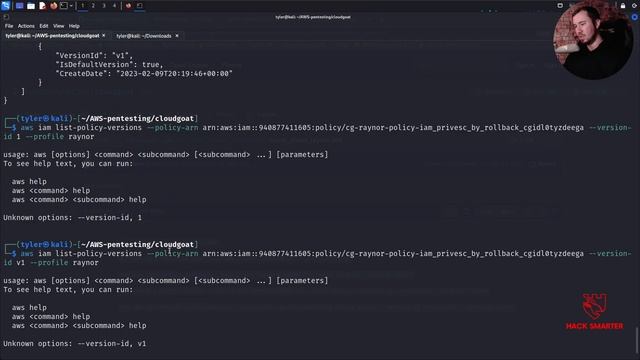This screenshot has height=360, width=640.
Task: Switch to workspace 1
Action: coord(82,6)
